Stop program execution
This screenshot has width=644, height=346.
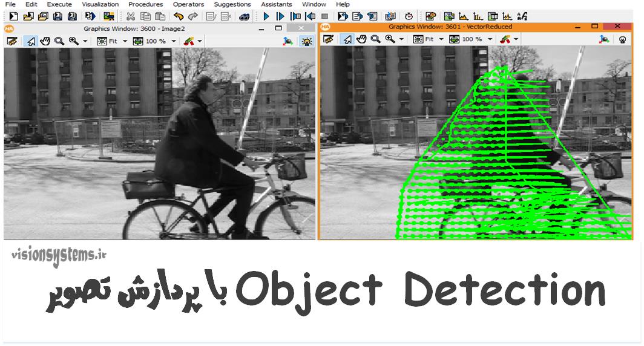point(324,16)
